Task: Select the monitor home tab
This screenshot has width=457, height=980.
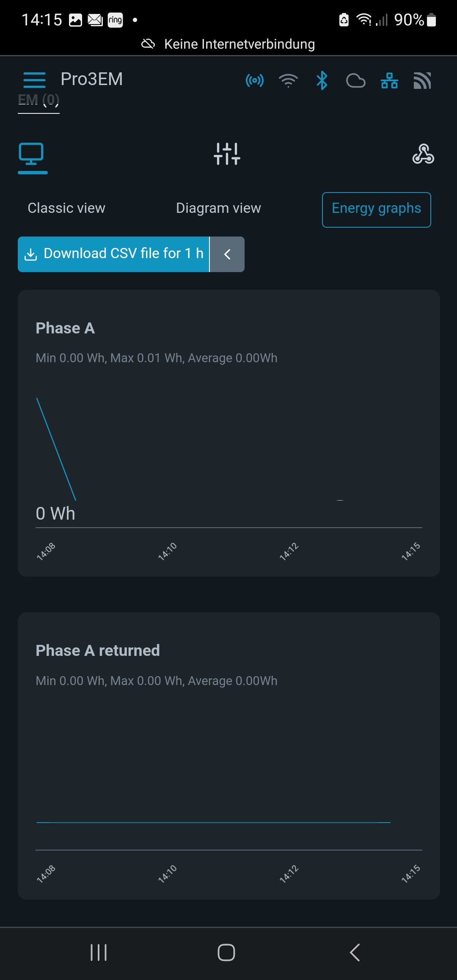Action: point(32,155)
